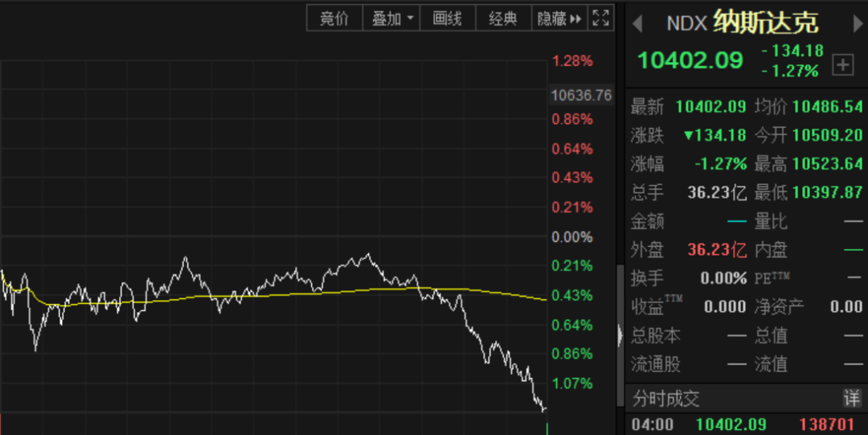Go to next index with right arrow
Viewport: 868px width, 435px height.
[858, 23]
